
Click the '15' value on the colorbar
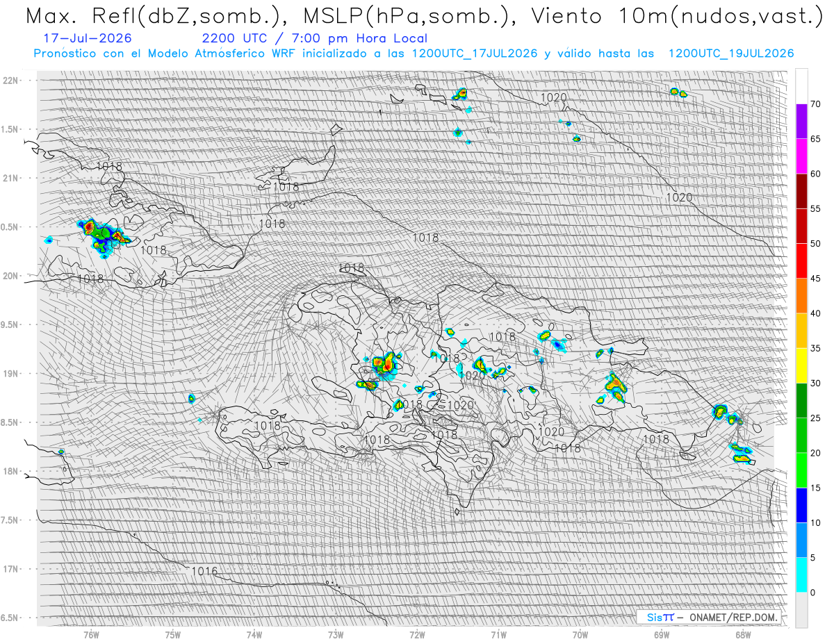[x=815, y=488]
